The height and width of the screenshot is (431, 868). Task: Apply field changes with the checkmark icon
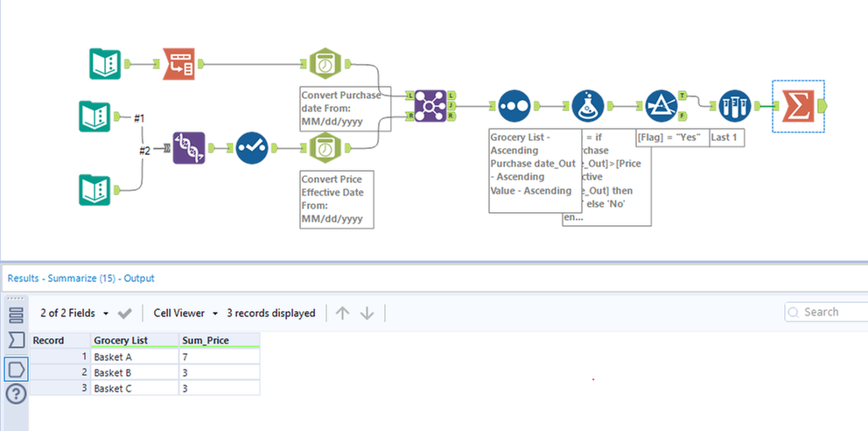click(125, 314)
